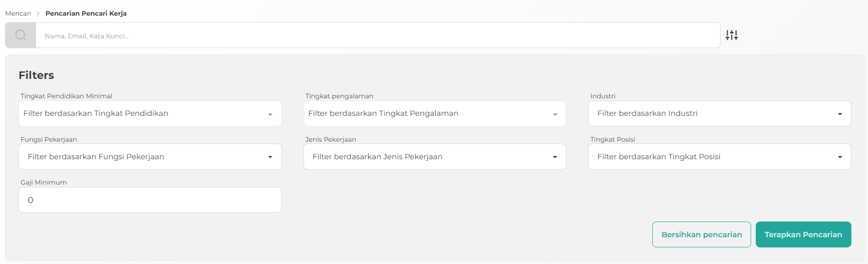Select Filter berdasarkan Tingkat Pendidikan field
The height and width of the screenshot is (264, 868).
click(150, 114)
